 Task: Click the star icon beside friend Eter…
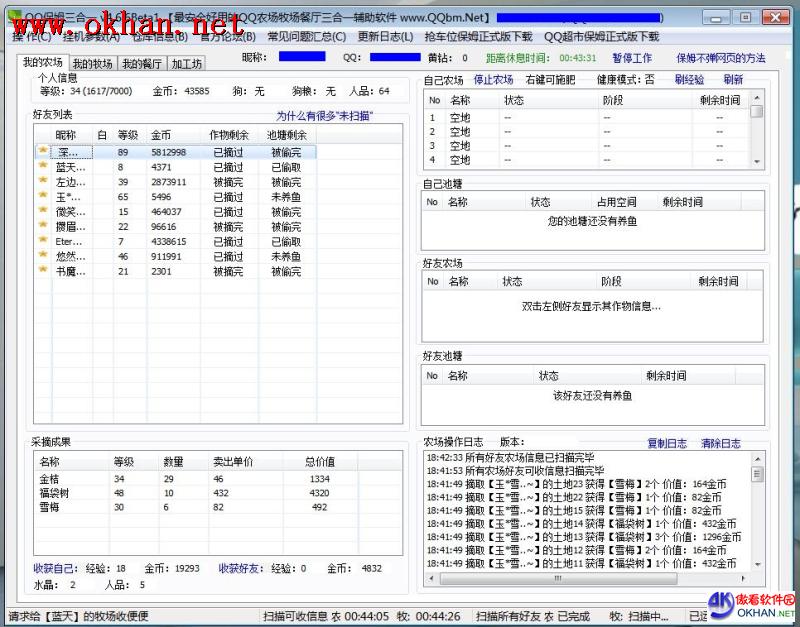coord(43,239)
